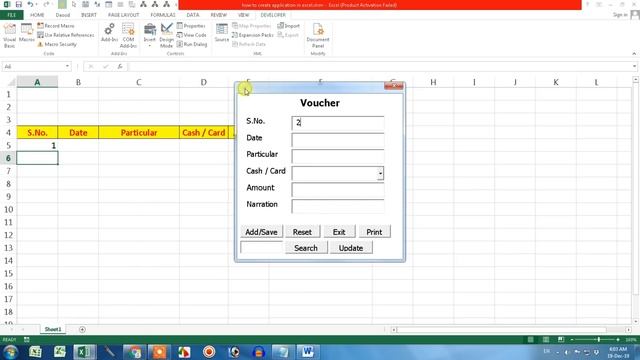
Task: Switch to Page Layout view in the status bar
Action: click(546, 340)
